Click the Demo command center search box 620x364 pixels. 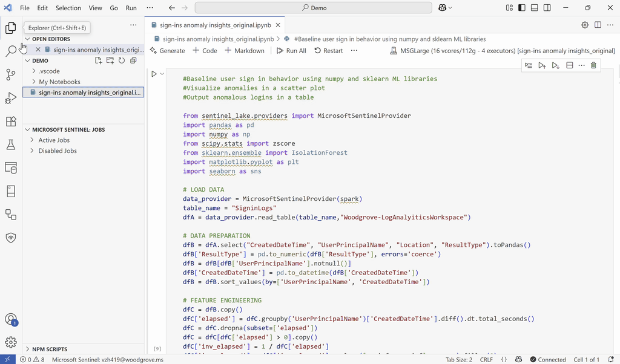(314, 7)
